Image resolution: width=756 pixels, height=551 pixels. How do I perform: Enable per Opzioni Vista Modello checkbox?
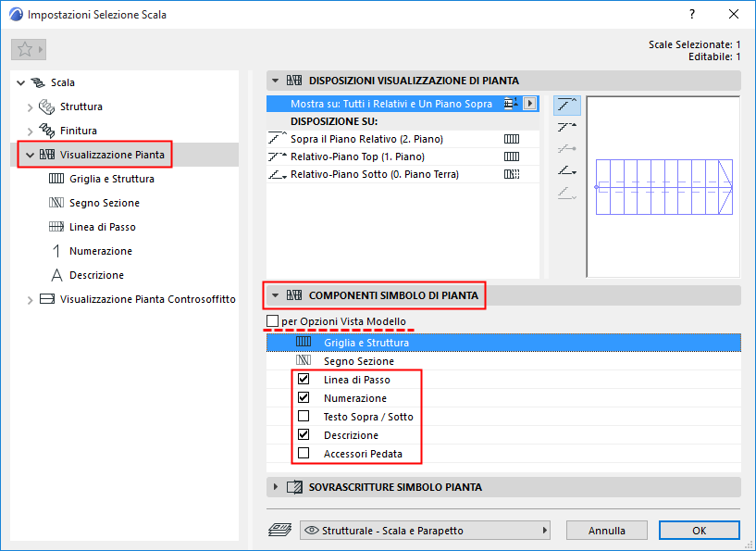coord(272,320)
